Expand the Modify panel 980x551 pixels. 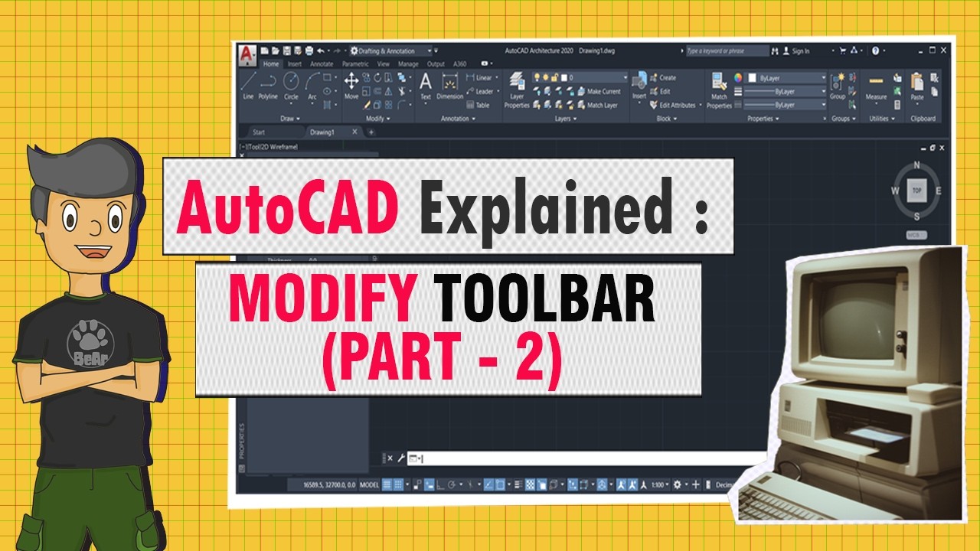(378, 119)
